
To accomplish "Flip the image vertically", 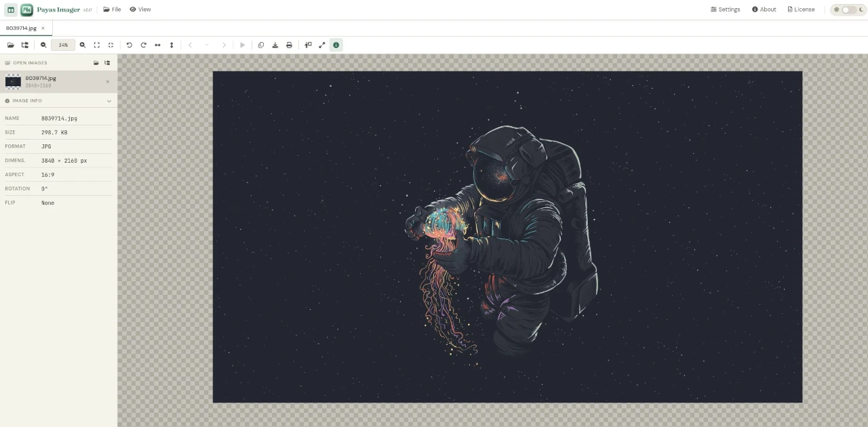I will tap(172, 45).
